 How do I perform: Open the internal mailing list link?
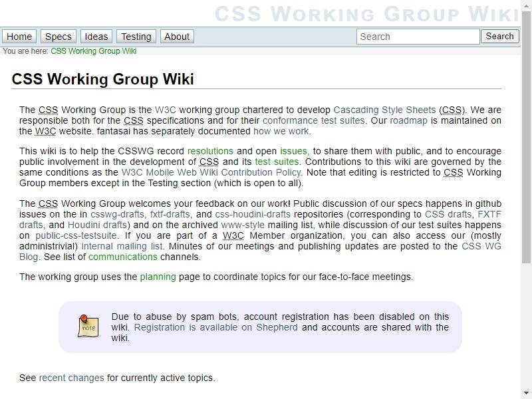click(x=122, y=246)
